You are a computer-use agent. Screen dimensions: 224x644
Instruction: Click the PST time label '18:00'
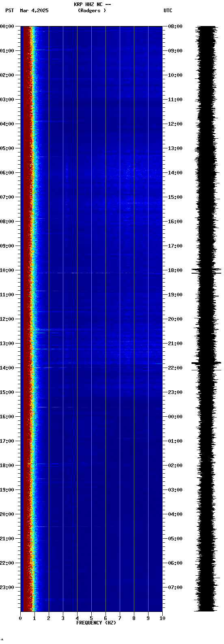pos(7,466)
